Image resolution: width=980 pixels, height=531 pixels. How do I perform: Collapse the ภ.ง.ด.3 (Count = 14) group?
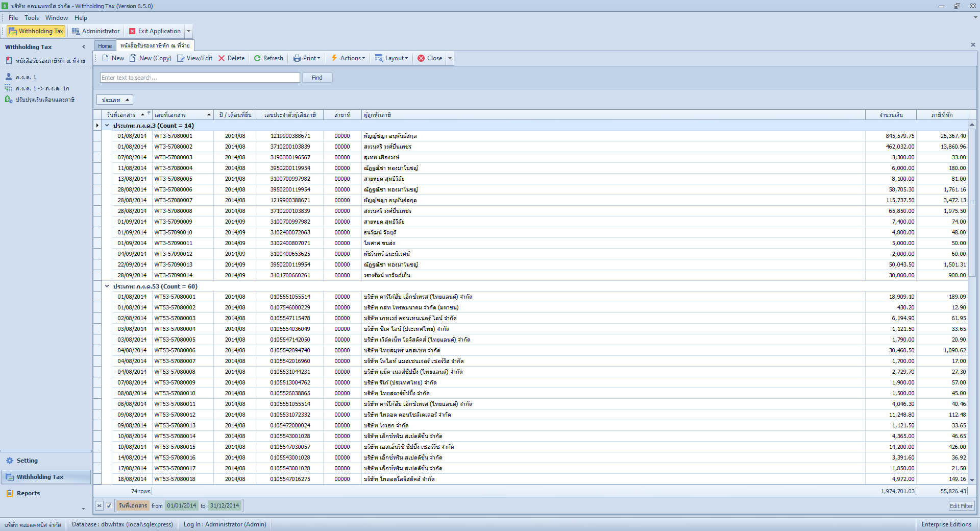pos(107,126)
